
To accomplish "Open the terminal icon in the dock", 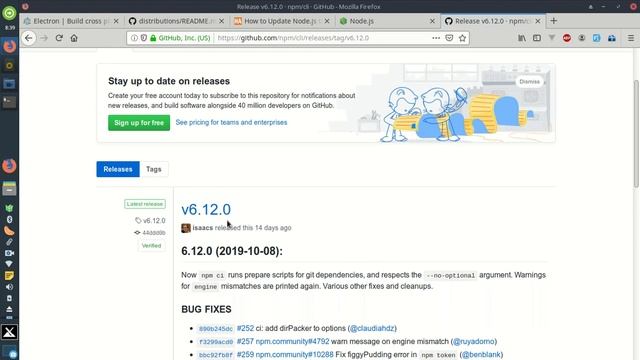I will (9, 102).
